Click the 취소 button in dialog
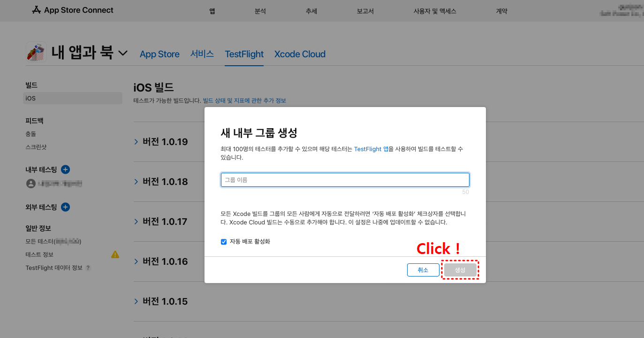Viewport: 644px width, 338px height. pyautogui.click(x=423, y=270)
